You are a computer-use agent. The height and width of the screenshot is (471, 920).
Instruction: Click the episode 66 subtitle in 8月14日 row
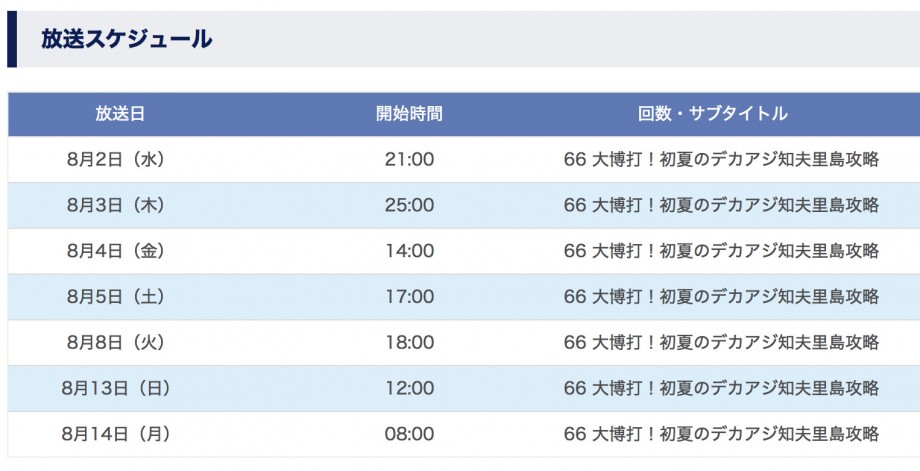click(721, 433)
